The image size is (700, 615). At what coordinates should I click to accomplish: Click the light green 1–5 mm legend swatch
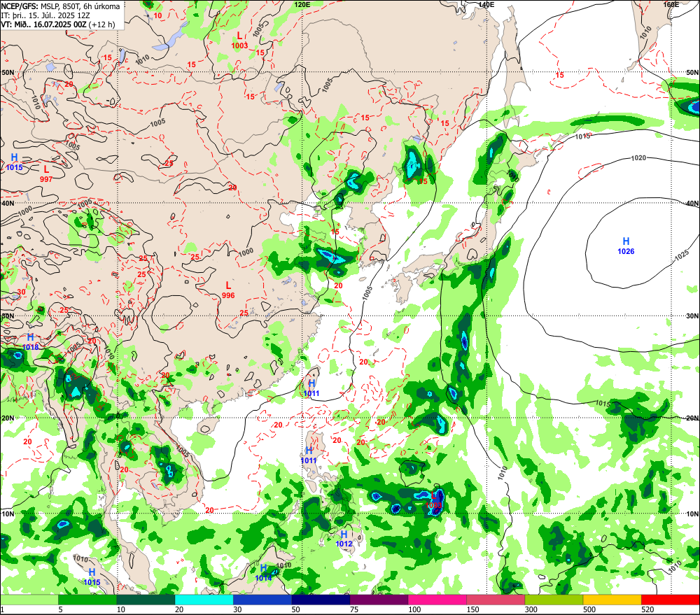(29, 600)
